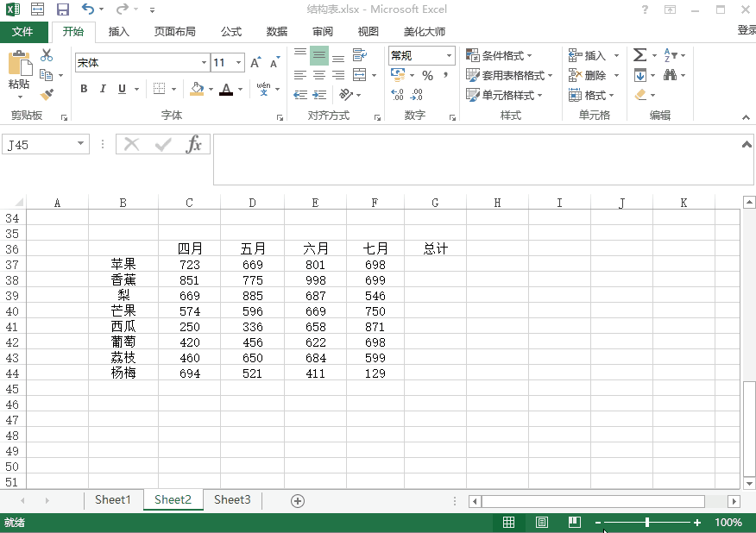This screenshot has height=533, width=756.
Task: Select the Format Painter brush
Action: (47, 95)
